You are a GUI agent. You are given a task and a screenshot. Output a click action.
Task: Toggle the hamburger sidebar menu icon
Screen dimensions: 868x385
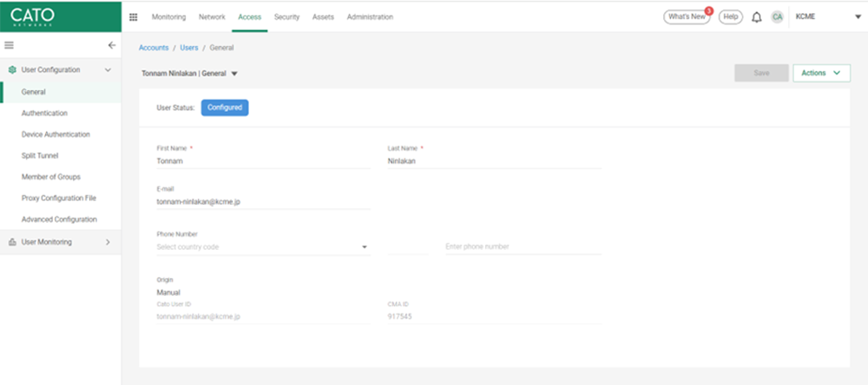pos(9,45)
